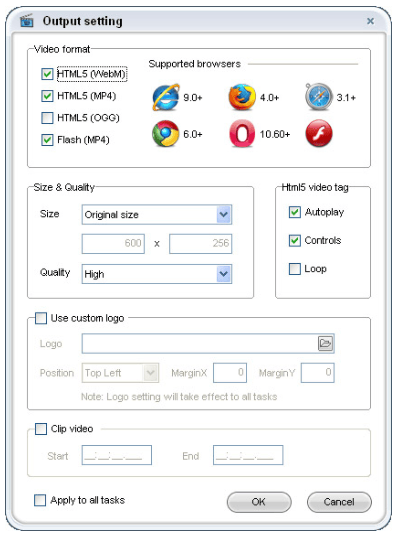Enable the HTML5 (OGG) format
This screenshot has height=536, width=399.
pos(47,118)
